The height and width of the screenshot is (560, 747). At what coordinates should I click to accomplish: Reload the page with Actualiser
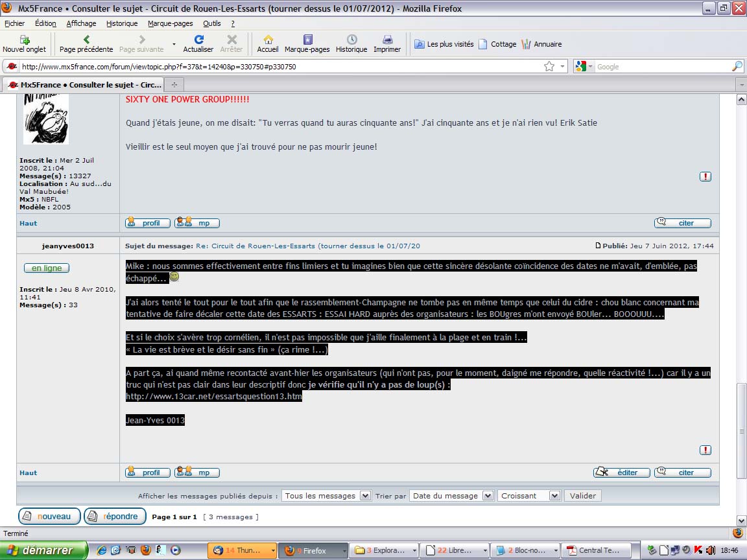(198, 44)
